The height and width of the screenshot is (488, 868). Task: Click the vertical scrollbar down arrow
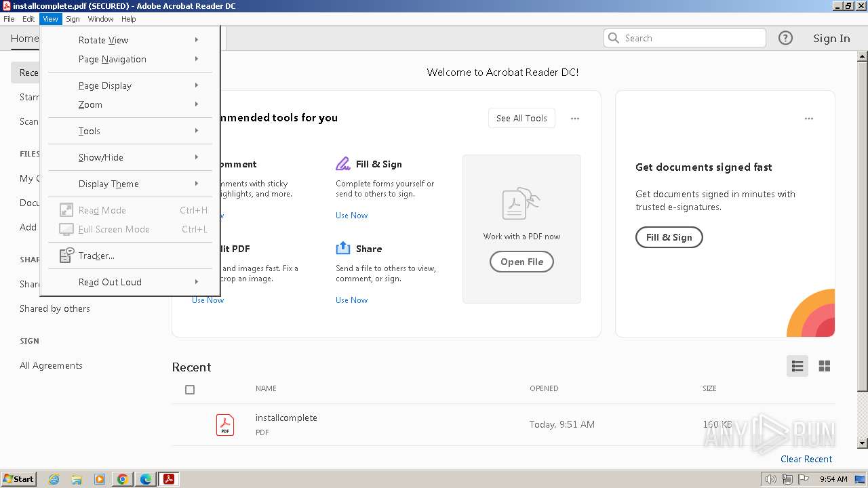863,443
